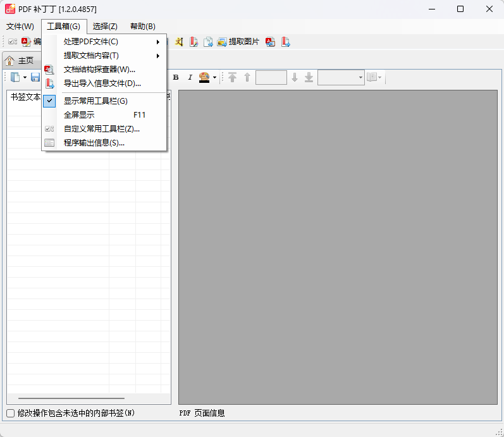
Task: Toggle italic bookmark formatting
Action: click(190, 77)
